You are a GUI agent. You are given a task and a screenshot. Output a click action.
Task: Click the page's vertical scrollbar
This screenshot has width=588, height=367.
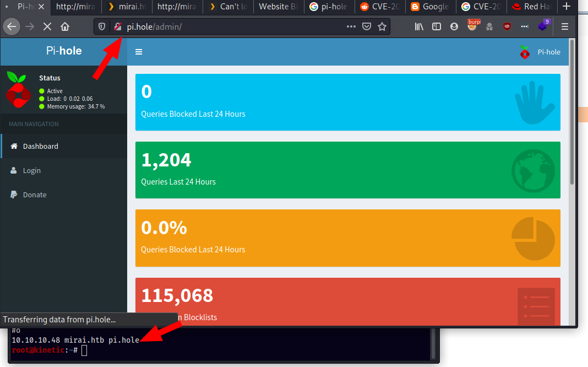coord(572,110)
